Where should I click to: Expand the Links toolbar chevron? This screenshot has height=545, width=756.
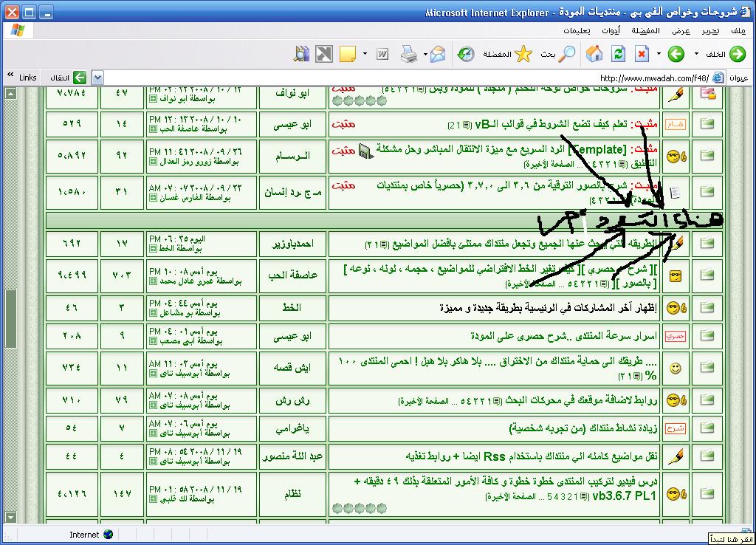11,77
